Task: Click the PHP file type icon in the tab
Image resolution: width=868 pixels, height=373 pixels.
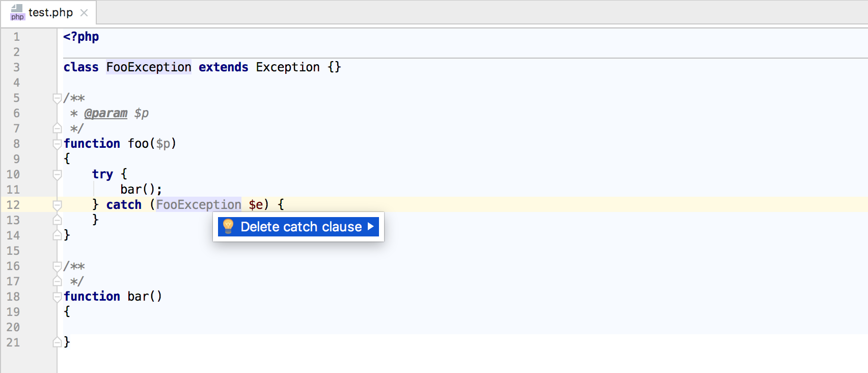Action: coord(17,12)
